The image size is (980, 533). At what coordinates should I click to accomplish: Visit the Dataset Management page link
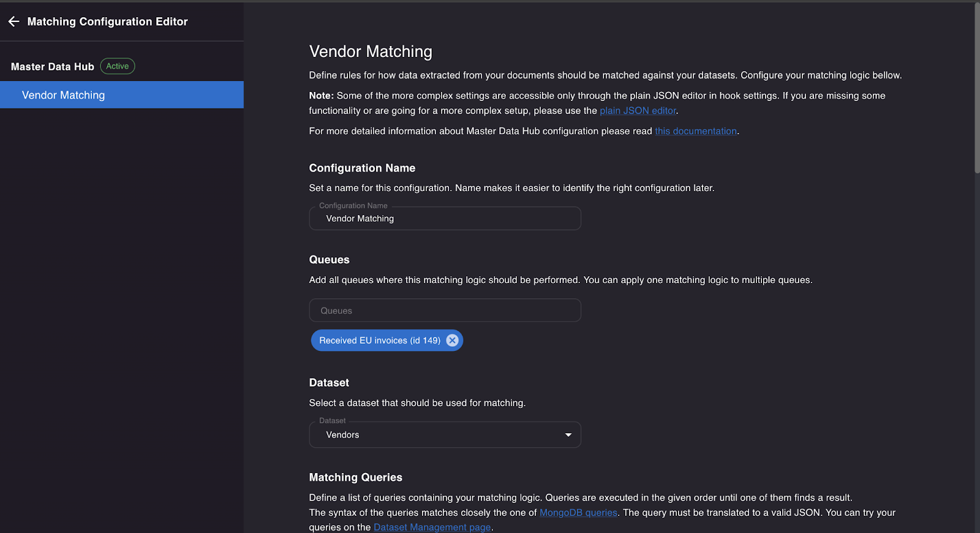pos(432,527)
